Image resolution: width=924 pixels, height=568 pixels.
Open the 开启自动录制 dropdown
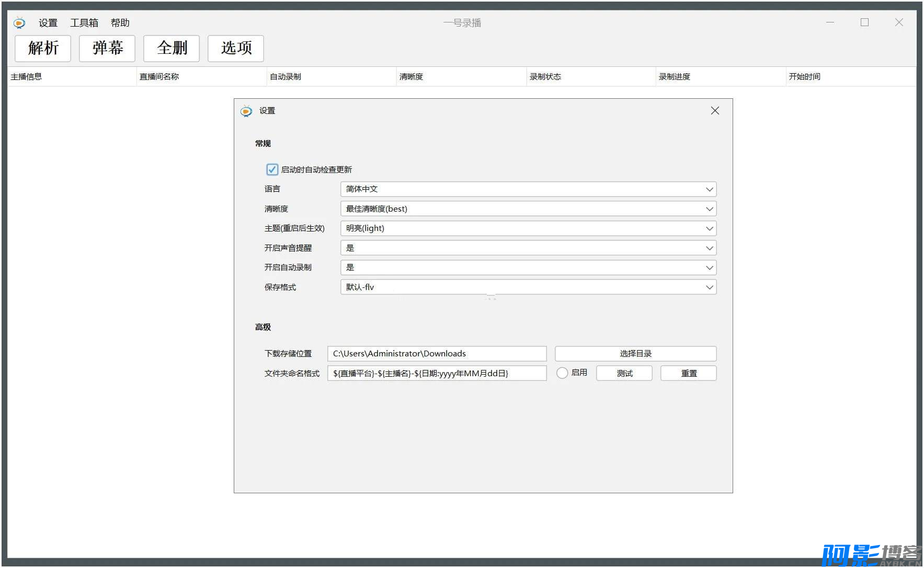[x=528, y=268]
